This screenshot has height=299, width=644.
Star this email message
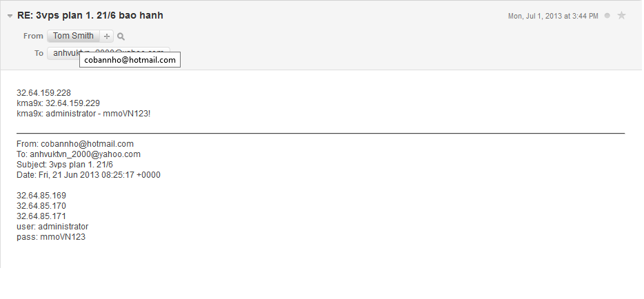click(x=621, y=15)
